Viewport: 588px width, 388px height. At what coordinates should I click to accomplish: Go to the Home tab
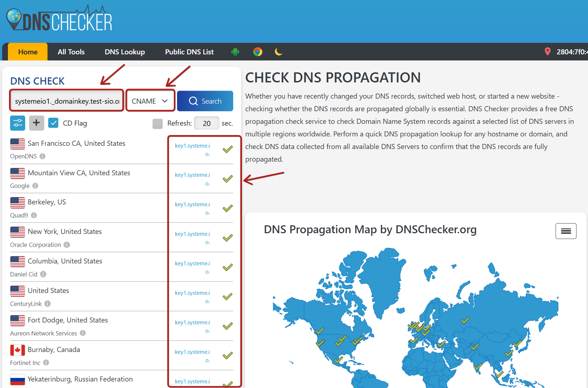pos(28,52)
